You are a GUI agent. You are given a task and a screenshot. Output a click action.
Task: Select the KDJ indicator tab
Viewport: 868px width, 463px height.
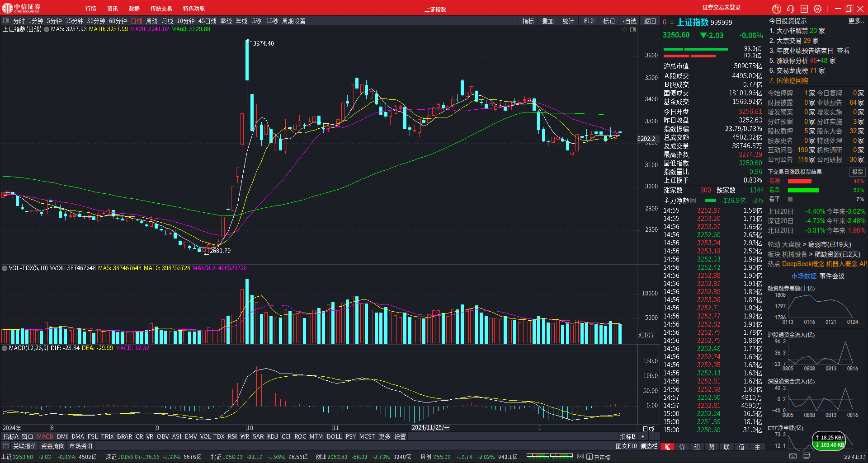pyautogui.click(x=273, y=436)
